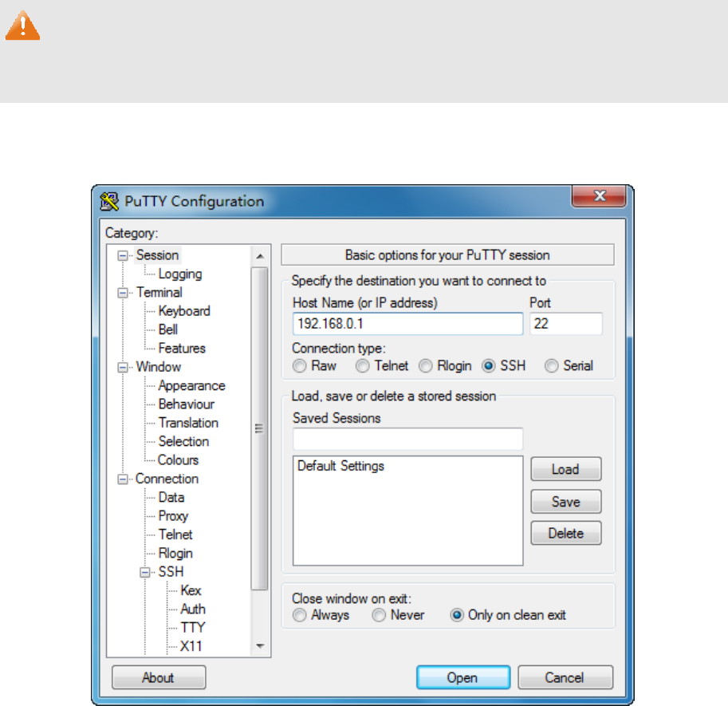Click category tree scroll down arrow
This screenshot has height=706, width=728.
(260, 646)
